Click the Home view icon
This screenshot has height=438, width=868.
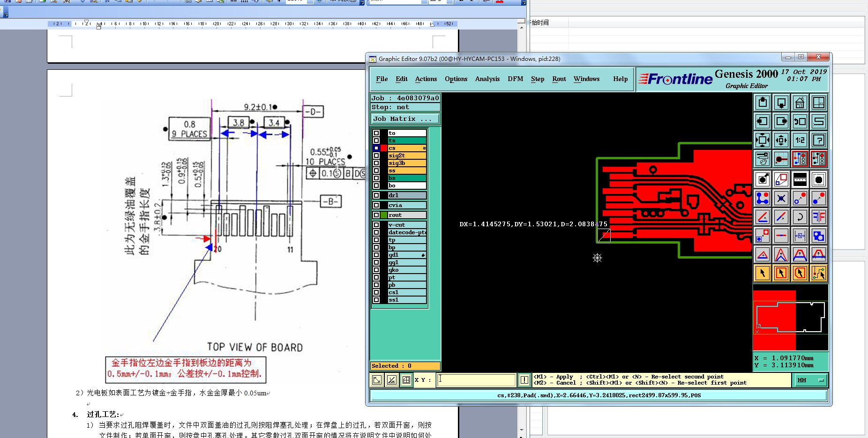800,103
